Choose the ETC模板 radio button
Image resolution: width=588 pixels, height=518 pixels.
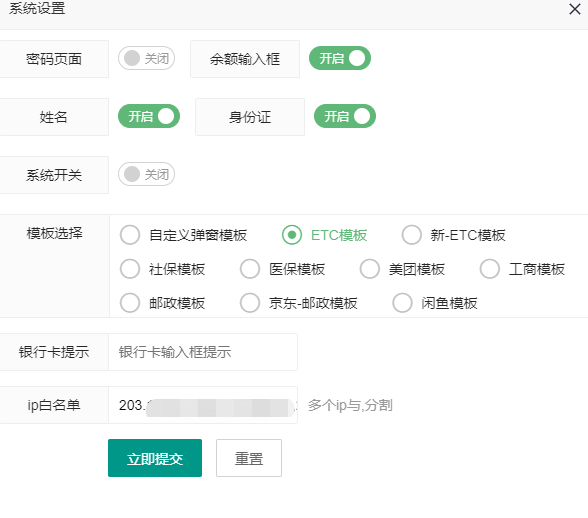325,235
